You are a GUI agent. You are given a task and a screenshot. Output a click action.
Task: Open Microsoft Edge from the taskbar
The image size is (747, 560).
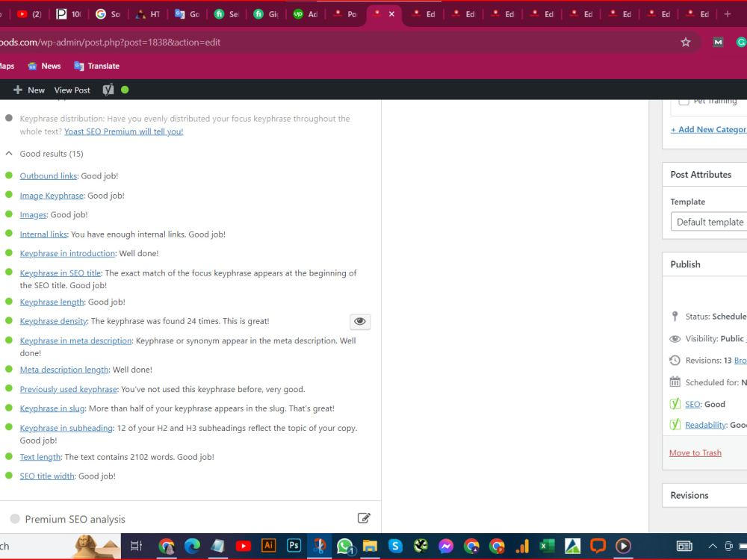tap(192, 546)
